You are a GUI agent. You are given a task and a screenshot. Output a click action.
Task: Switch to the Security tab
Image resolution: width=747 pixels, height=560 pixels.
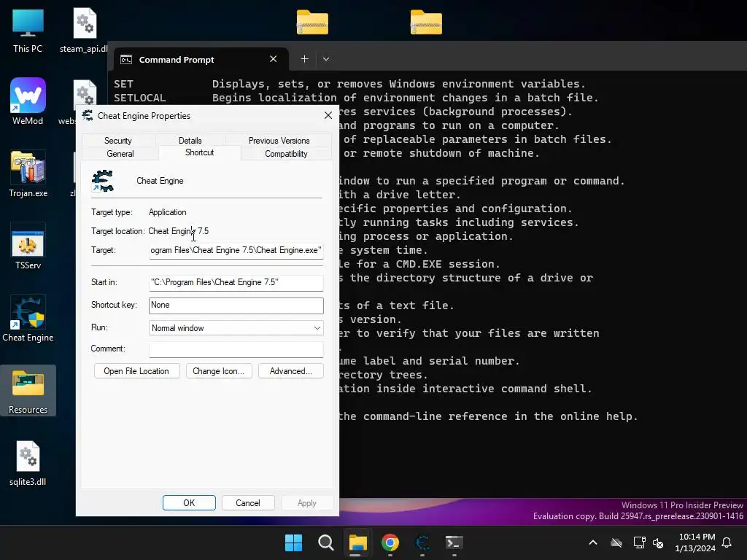117,141
